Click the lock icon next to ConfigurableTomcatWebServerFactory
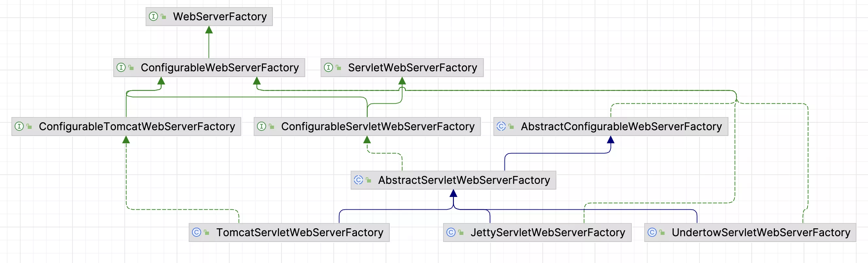 [29, 127]
